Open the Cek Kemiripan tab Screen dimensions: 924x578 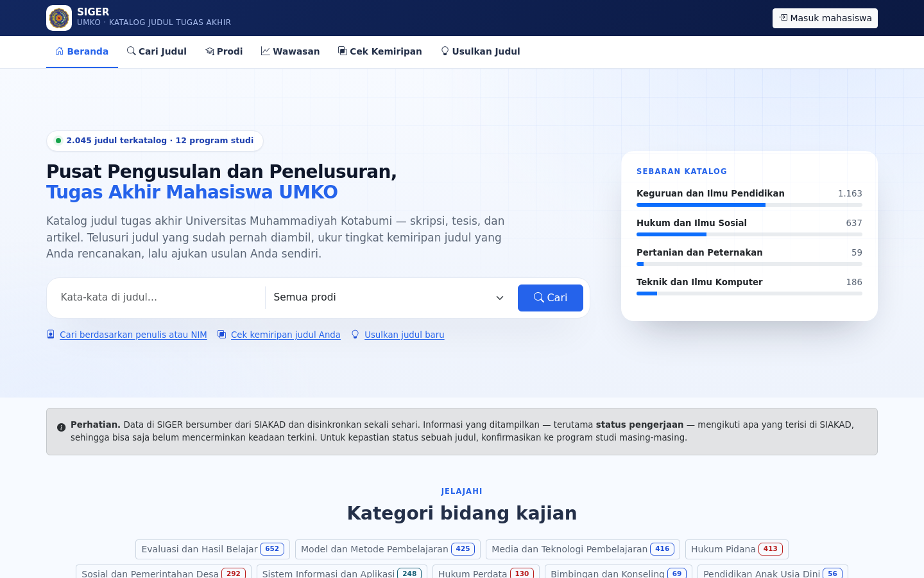pyautogui.click(x=380, y=51)
